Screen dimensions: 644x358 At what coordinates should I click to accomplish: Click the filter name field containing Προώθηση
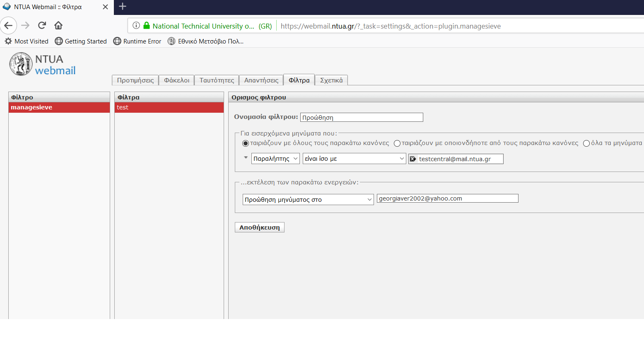pos(362,117)
